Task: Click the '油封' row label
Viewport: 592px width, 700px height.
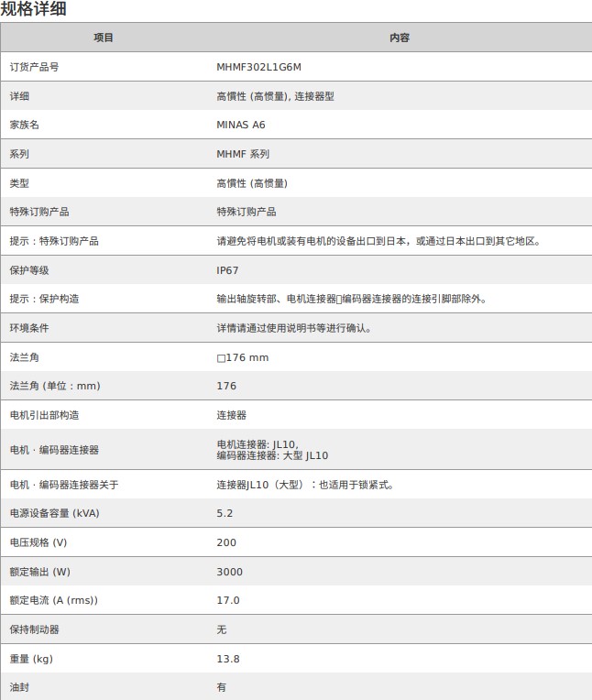Action: point(19,687)
